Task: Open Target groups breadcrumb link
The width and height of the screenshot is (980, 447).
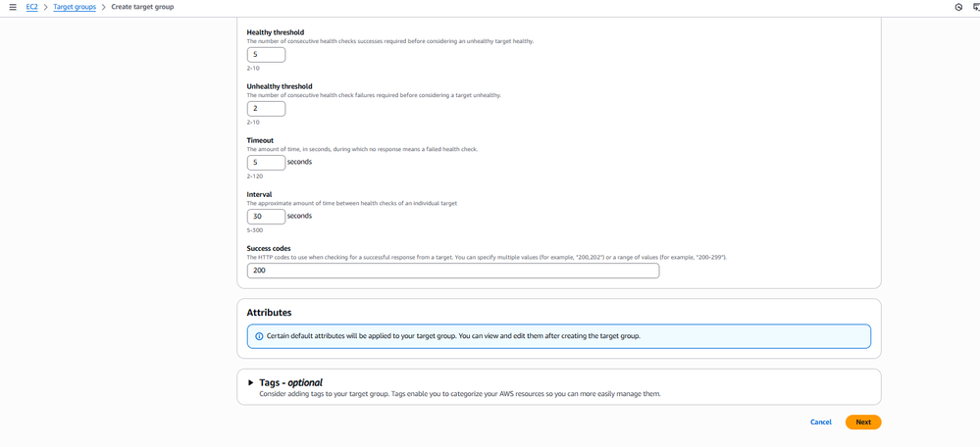Action: pyautogui.click(x=75, y=7)
